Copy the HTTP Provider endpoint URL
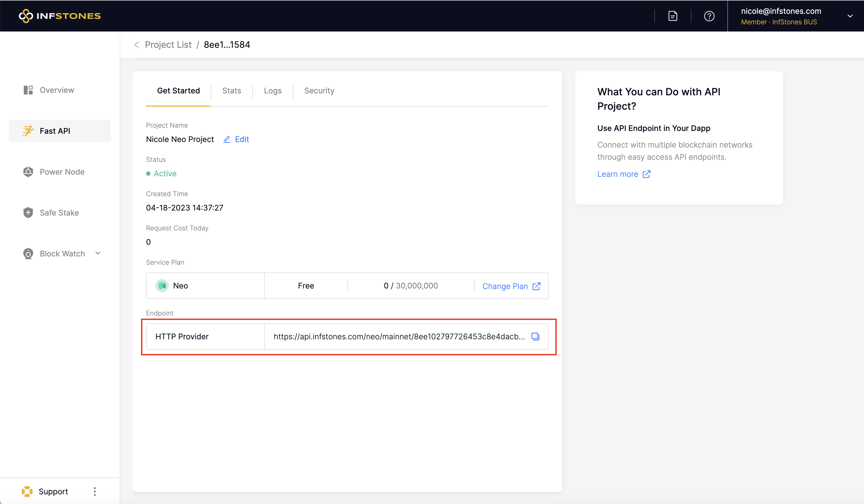This screenshot has width=864, height=504. (535, 337)
